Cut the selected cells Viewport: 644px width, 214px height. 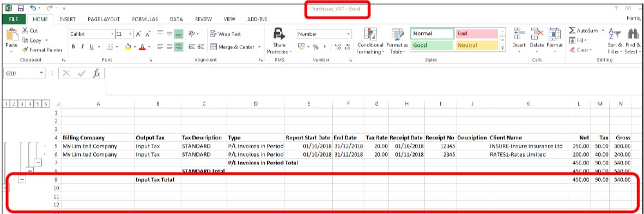pos(29,31)
